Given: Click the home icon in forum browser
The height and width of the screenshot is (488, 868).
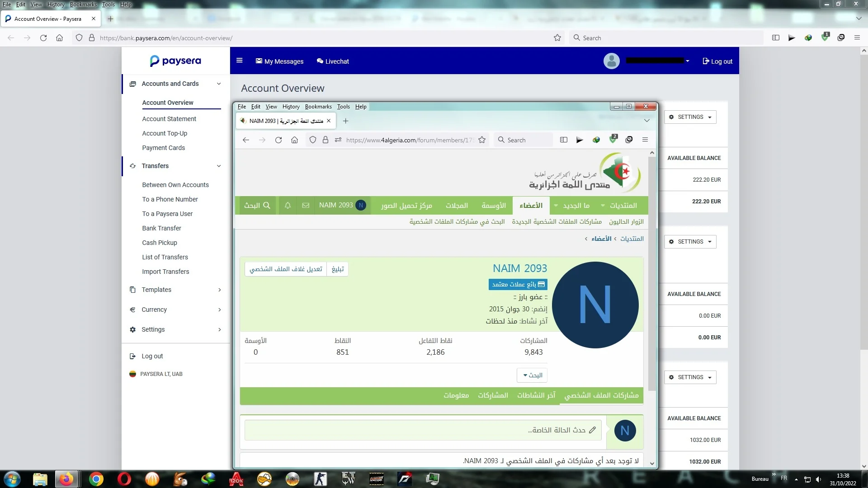Looking at the screenshot, I should [x=294, y=140].
